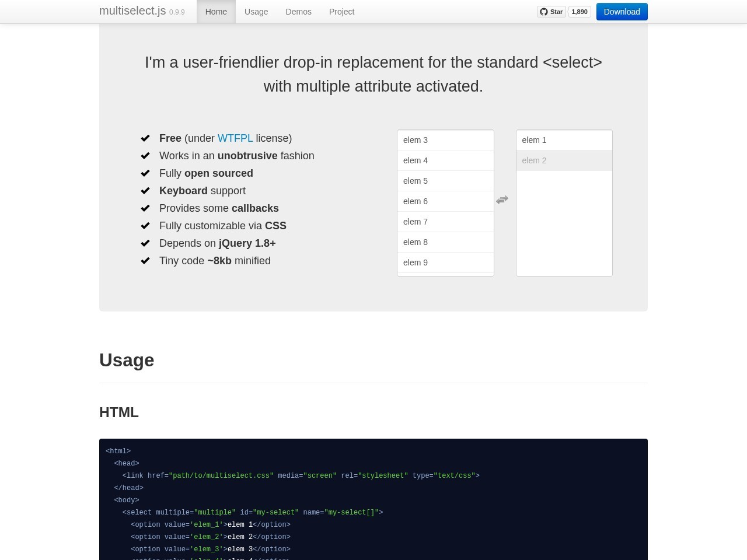Click the Usage section heading

coord(127,360)
